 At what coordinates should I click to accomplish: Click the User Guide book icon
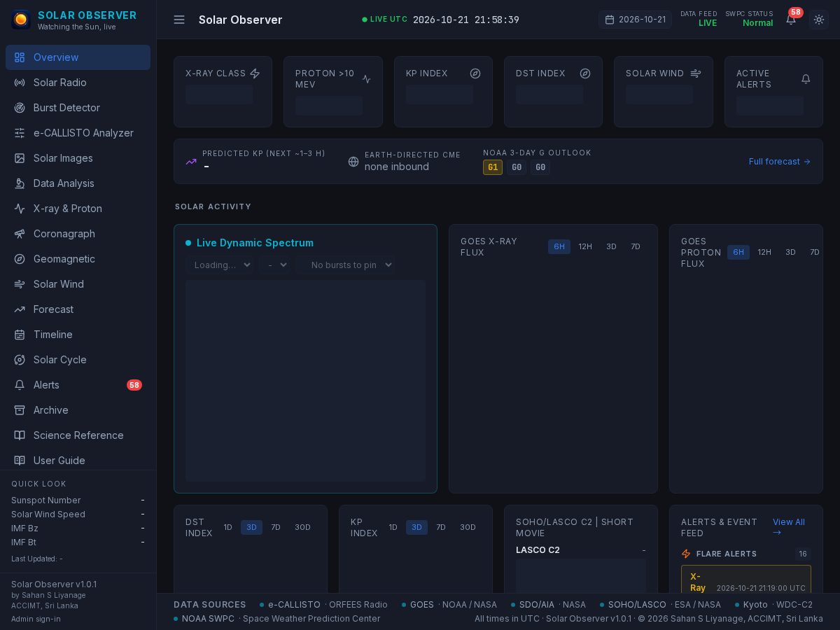(20, 461)
